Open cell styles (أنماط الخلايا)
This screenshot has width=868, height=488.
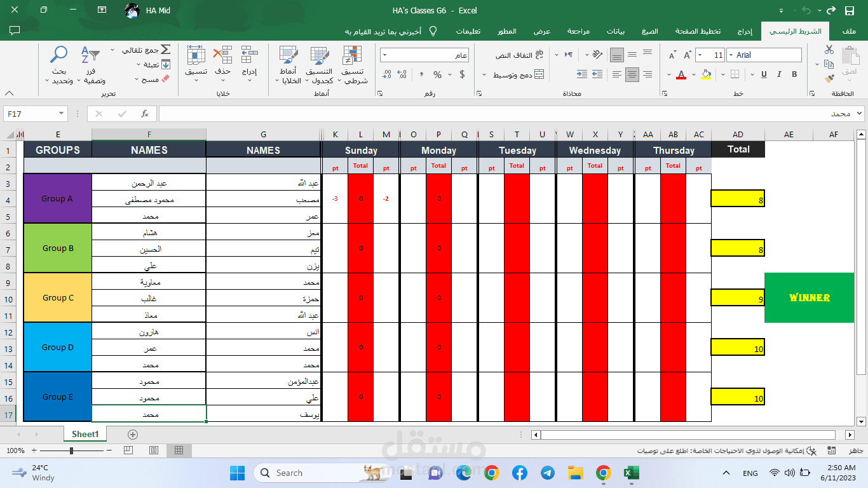[288, 65]
